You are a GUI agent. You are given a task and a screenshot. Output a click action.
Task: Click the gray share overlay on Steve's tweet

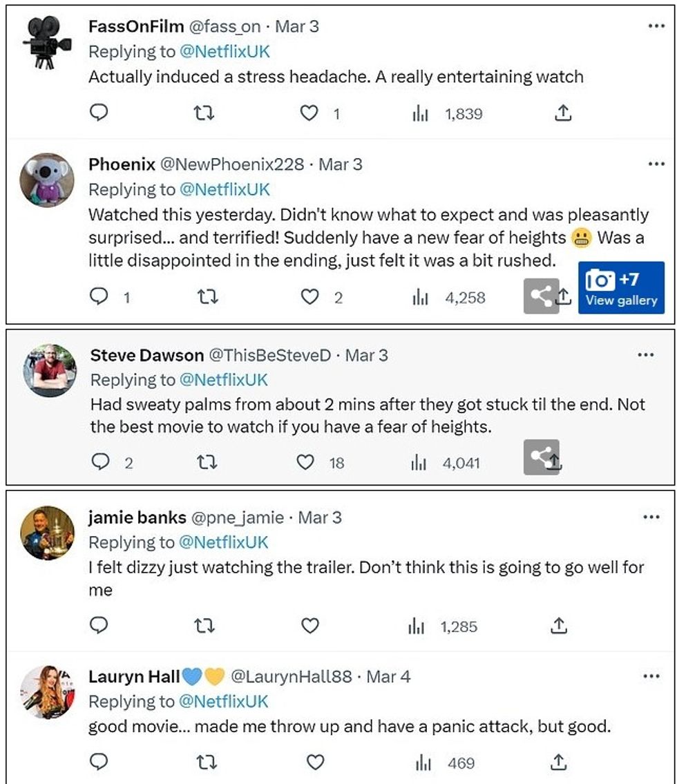coord(541,456)
